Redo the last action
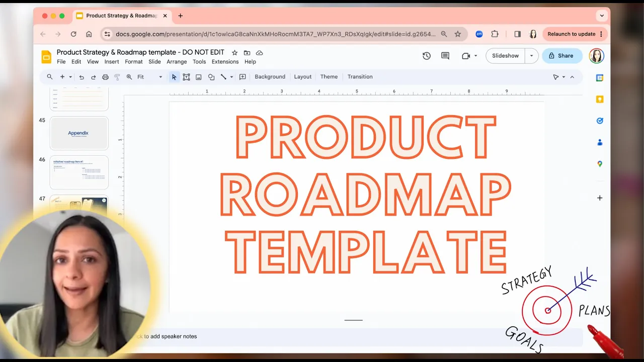This screenshot has height=362, width=644. click(93, 77)
